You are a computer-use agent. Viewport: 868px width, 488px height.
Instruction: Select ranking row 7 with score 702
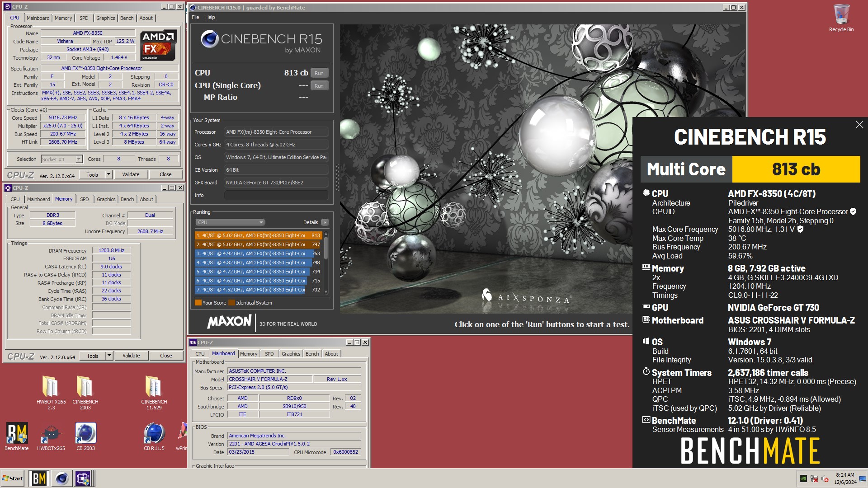pyautogui.click(x=258, y=290)
